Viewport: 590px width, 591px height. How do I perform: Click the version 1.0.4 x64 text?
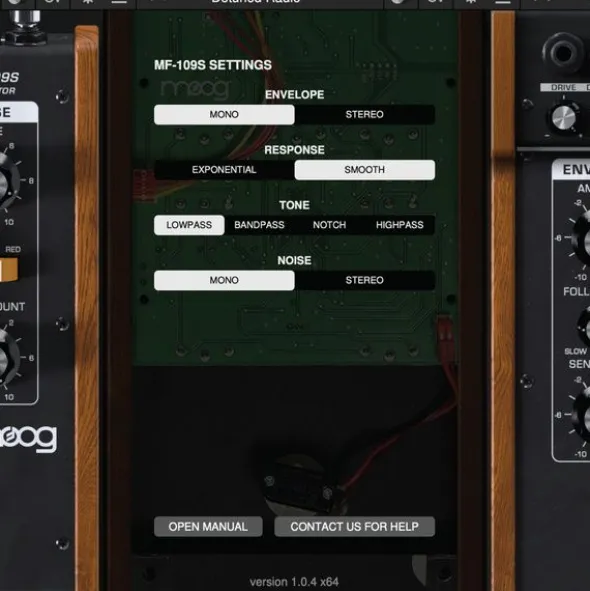click(294, 582)
